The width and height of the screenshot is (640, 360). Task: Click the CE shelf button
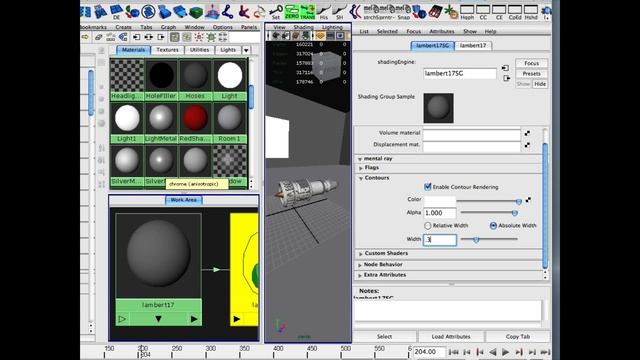[499, 11]
